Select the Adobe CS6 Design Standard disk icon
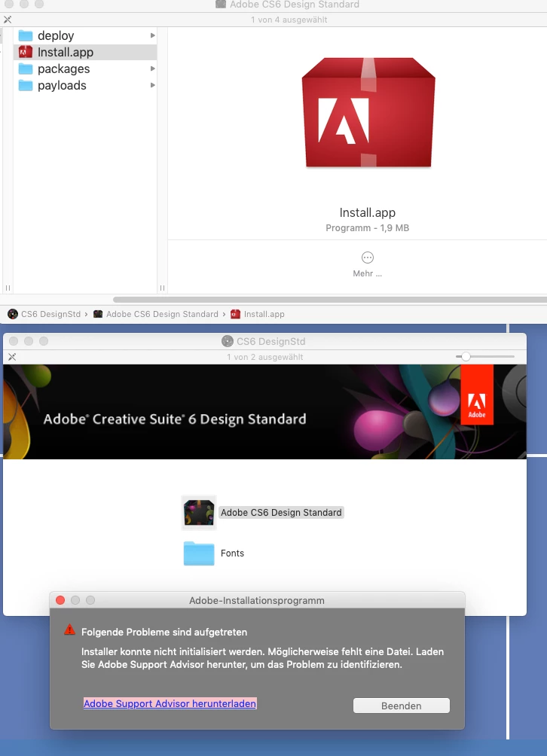This screenshot has width=547, height=756. click(x=199, y=513)
